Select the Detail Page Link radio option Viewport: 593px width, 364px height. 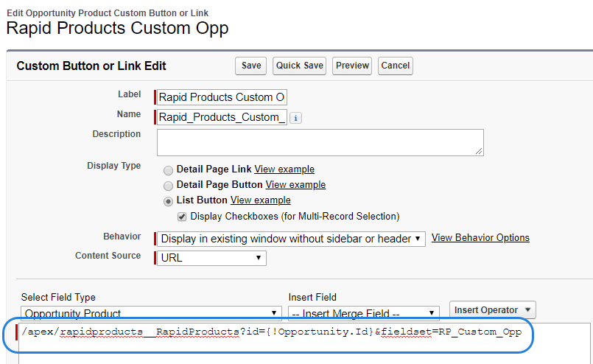click(x=168, y=170)
